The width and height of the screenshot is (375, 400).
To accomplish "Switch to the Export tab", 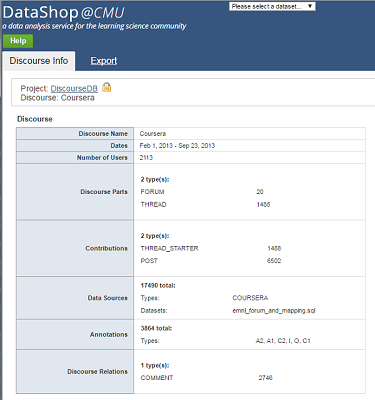I will pos(104,61).
